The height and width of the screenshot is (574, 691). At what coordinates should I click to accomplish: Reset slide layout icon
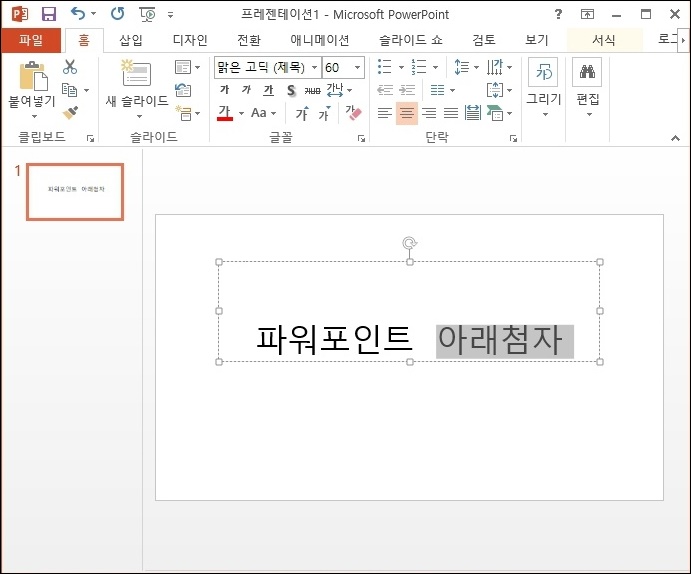coord(183,90)
